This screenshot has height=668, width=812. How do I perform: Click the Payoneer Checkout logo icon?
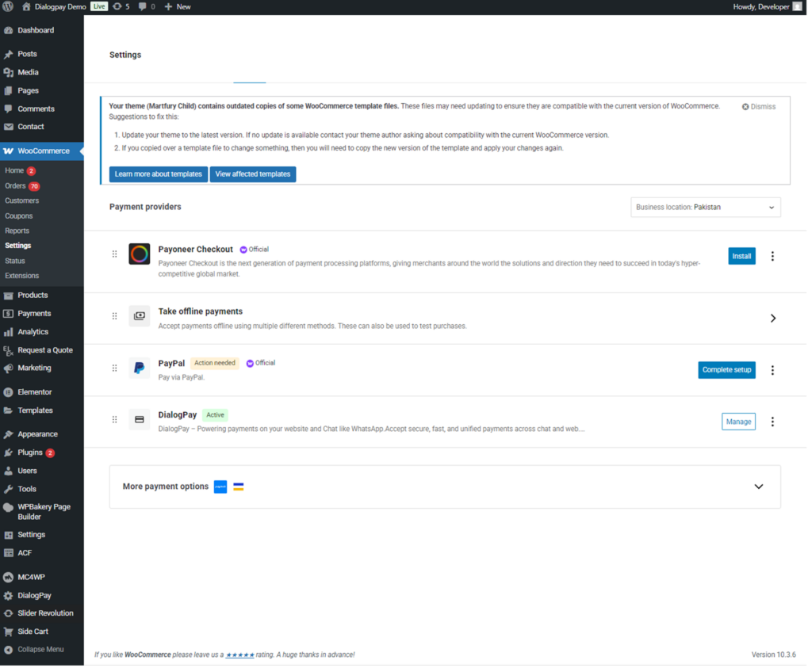(x=140, y=254)
